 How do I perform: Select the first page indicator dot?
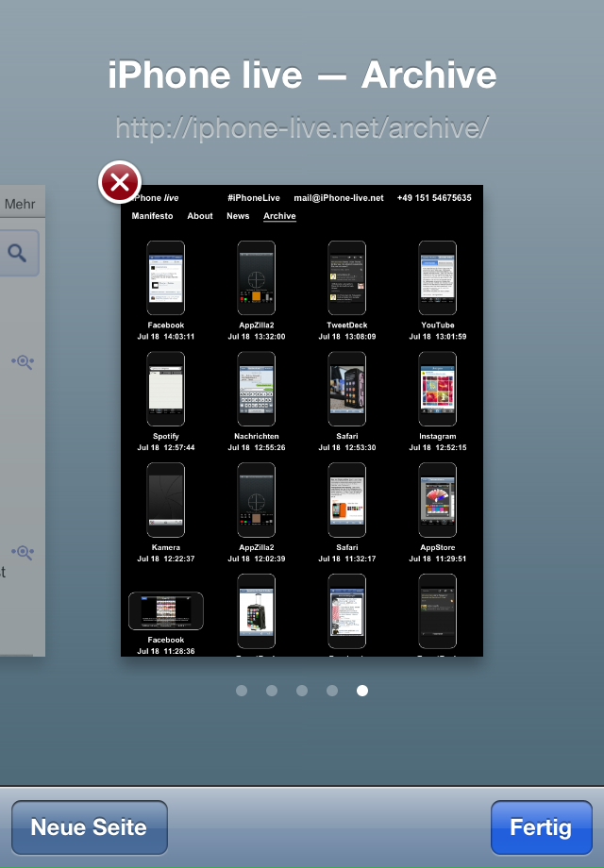[242, 691]
